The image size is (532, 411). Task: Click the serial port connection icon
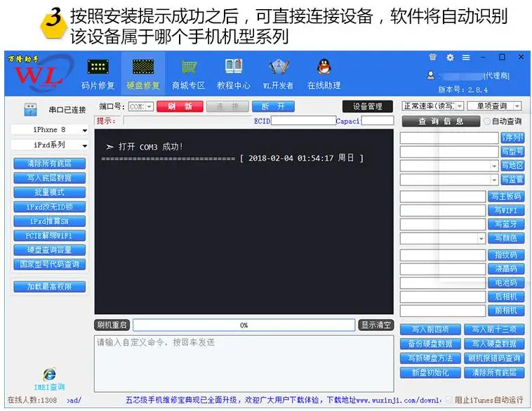tap(31, 110)
